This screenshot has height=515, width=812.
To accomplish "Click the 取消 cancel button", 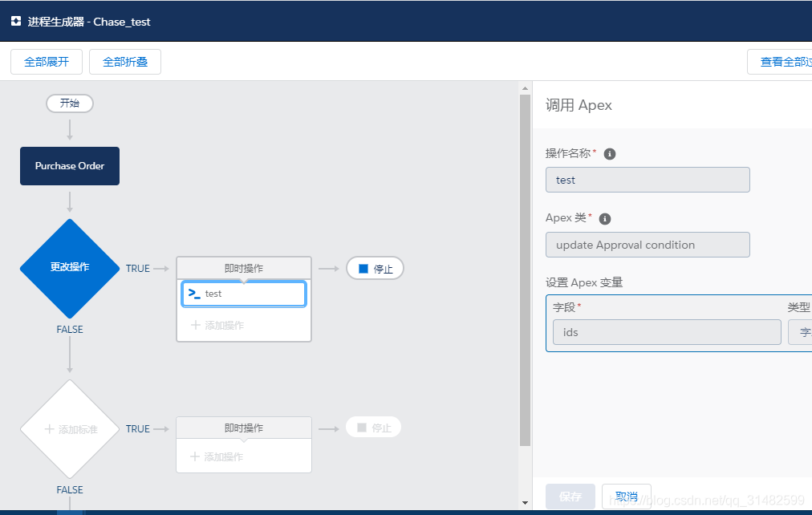I will tap(626, 497).
